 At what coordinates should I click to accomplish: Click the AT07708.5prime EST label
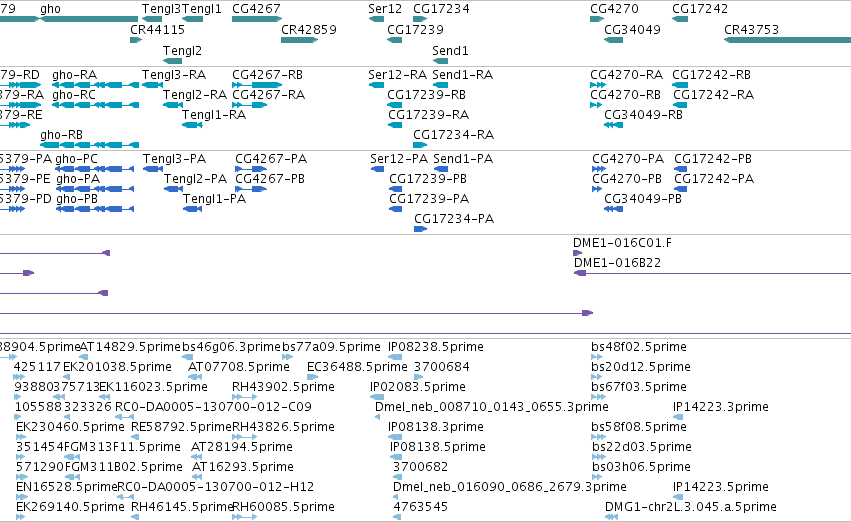coord(239,367)
